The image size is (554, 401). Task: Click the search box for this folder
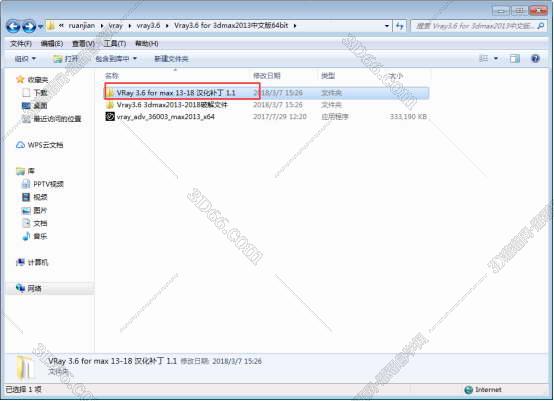tap(478, 26)
